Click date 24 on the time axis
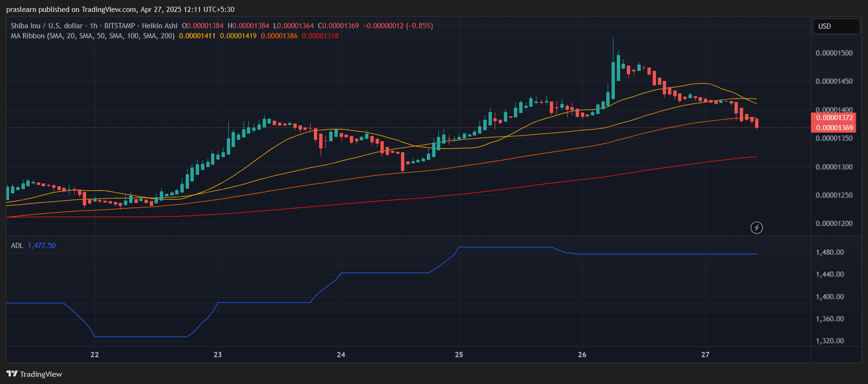868x384 pixels. point(341,355)
